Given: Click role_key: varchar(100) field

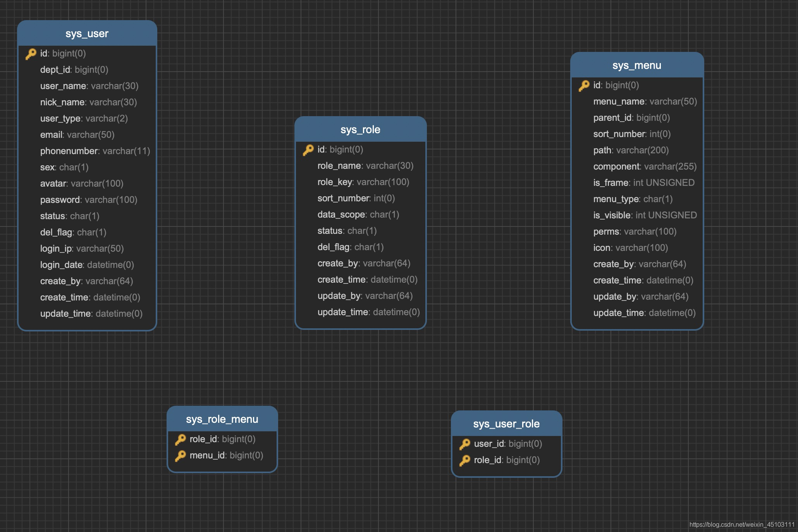Looking at the screenshot, I should point(363,182).
